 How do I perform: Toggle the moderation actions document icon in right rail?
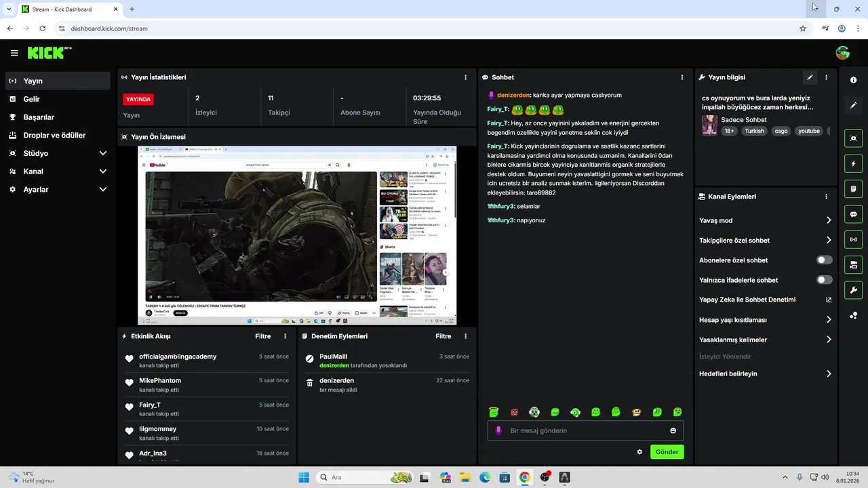point(853,189)
